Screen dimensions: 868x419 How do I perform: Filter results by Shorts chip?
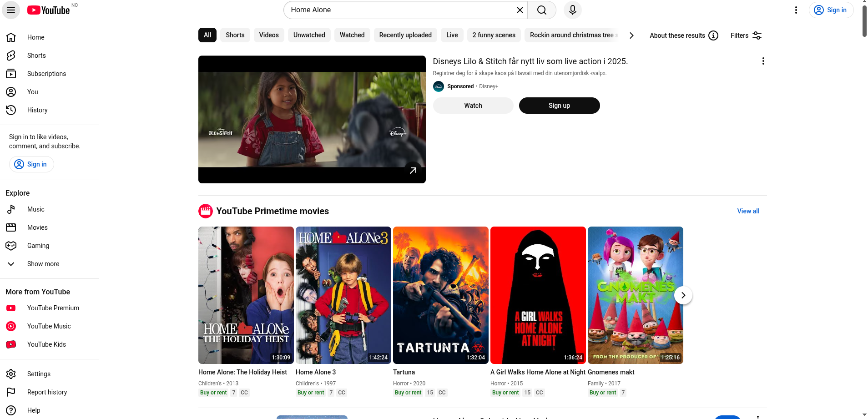click(235, 35)
